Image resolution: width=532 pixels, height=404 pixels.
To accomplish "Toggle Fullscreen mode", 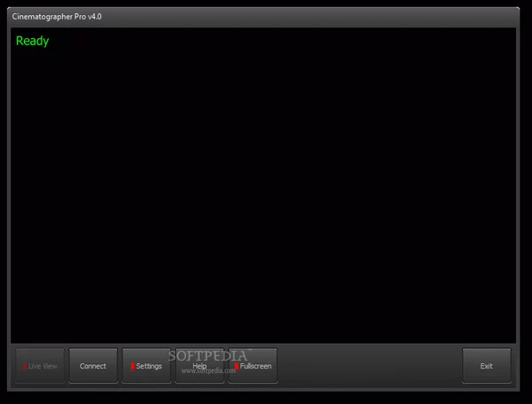I will coord(253,366).
